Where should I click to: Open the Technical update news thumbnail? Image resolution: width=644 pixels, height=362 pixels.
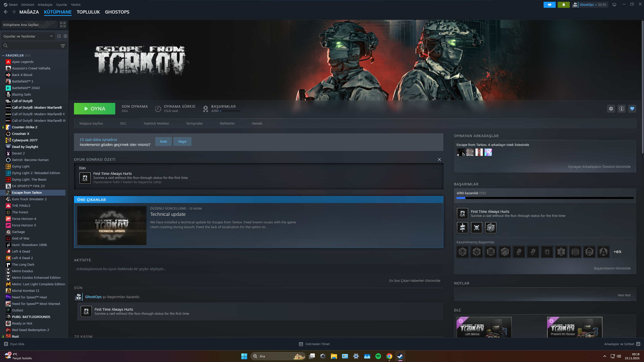pos(112,225)
